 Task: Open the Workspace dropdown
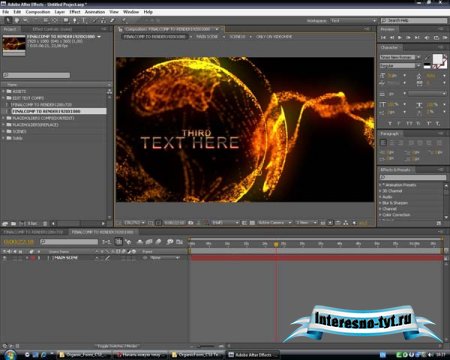pyautogui.click(x=353, y=21)
